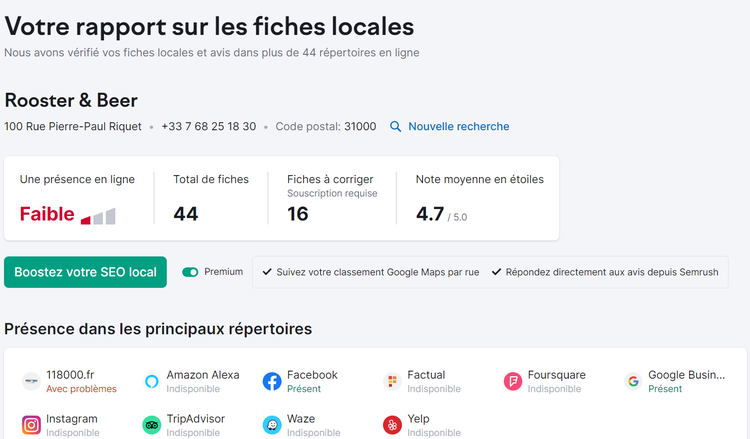Click the phone number +33 7 68 25 18 30
Viewport: 750px width, 439px height.
209,126
